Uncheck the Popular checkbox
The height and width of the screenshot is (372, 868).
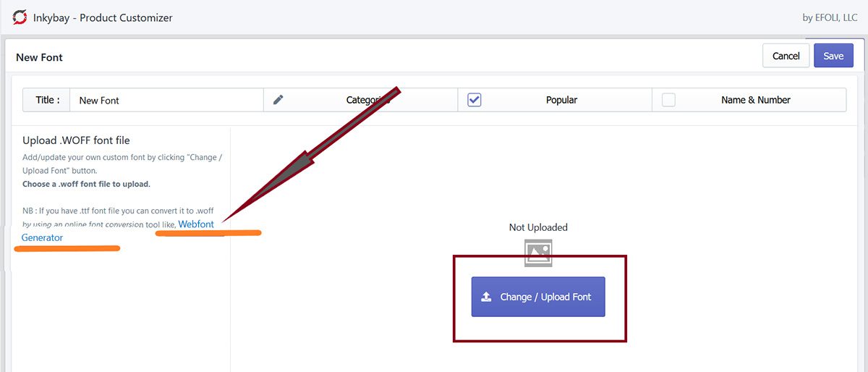(475, 100)
